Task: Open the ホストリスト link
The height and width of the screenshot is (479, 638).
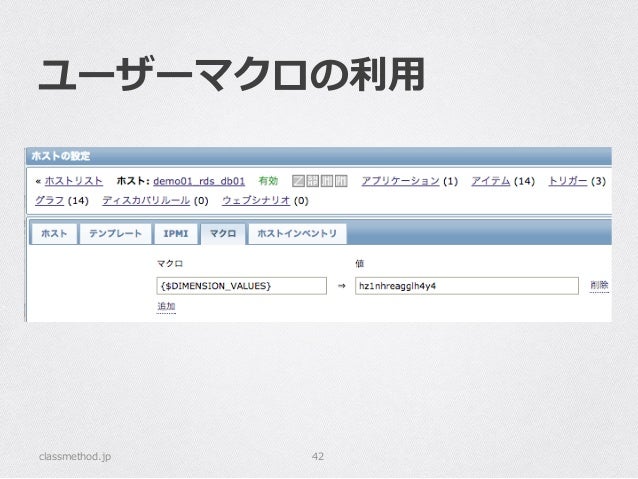Action: point(74,181)
